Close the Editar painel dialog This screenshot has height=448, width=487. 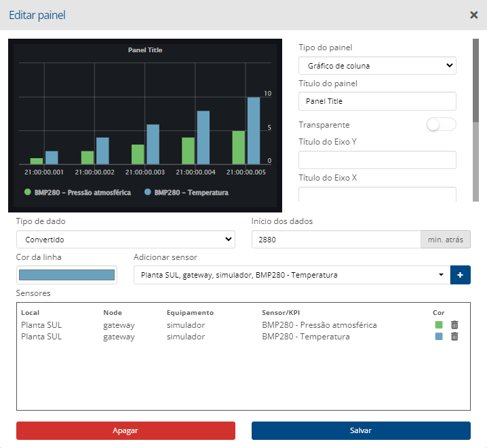pos(473,15)
